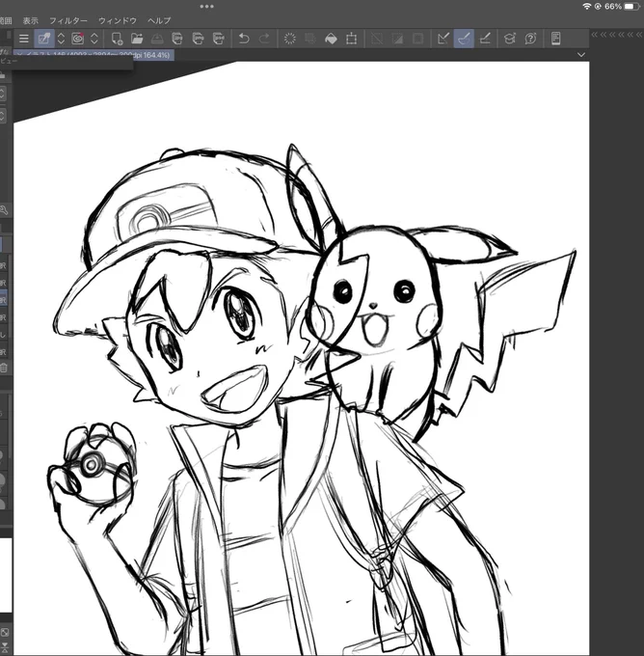Open the 表示 menu
Image resolution: width=644 pixels, height=656 pixels.
click(x=31, y=20)
